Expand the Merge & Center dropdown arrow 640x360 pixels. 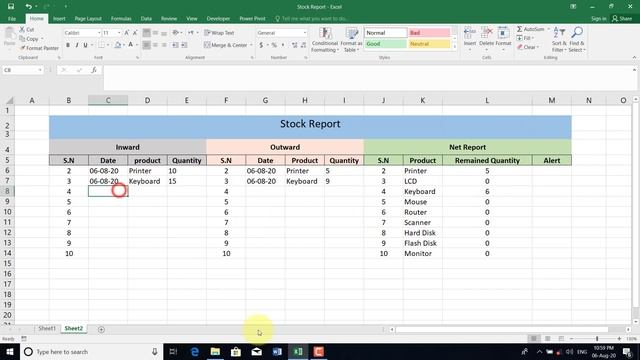coord(251,45)
